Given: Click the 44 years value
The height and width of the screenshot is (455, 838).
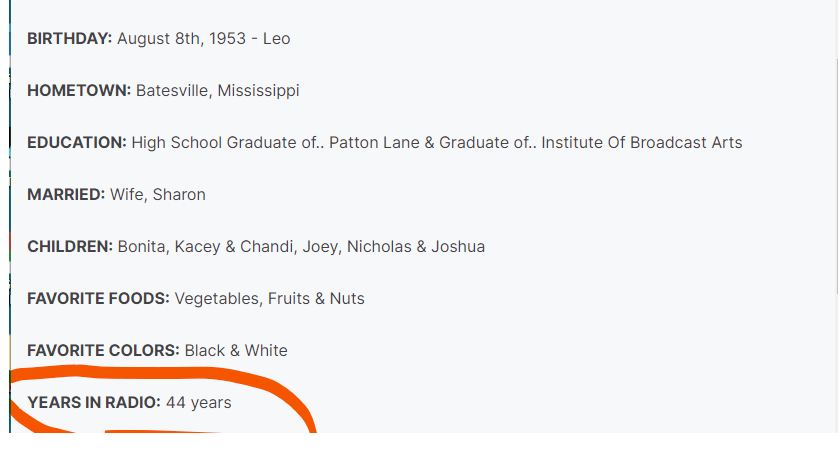Looking at the screenshot, I should point(198,403).
